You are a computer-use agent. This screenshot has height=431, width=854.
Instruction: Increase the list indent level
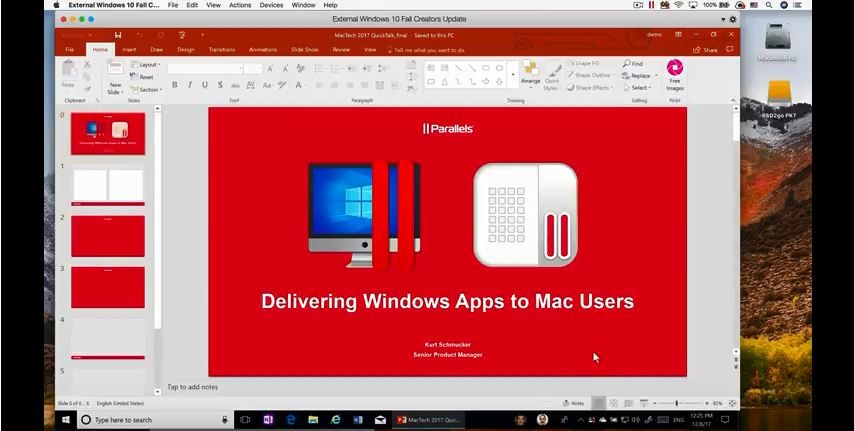click(367, 69)
